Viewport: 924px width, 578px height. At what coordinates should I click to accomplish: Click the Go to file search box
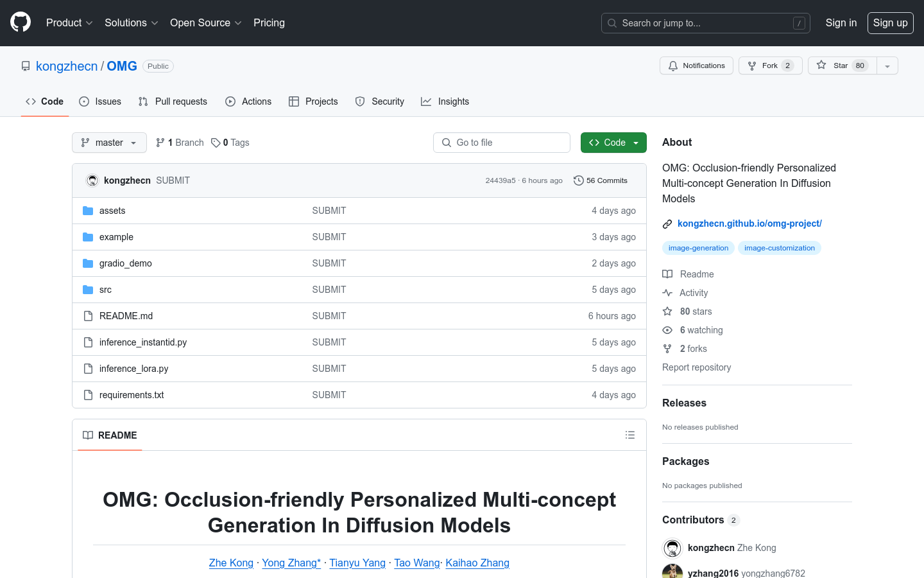[x=502, y=143]
